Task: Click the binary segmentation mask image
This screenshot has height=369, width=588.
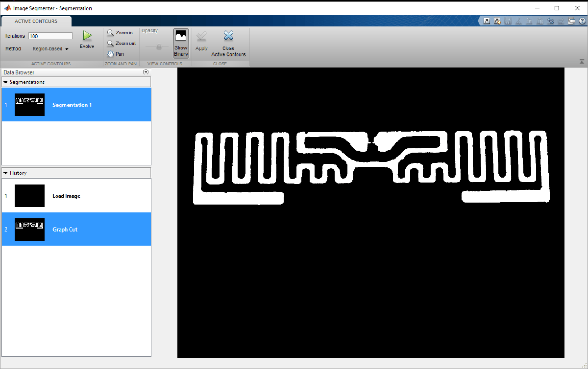Action: (x=371, y=212)
